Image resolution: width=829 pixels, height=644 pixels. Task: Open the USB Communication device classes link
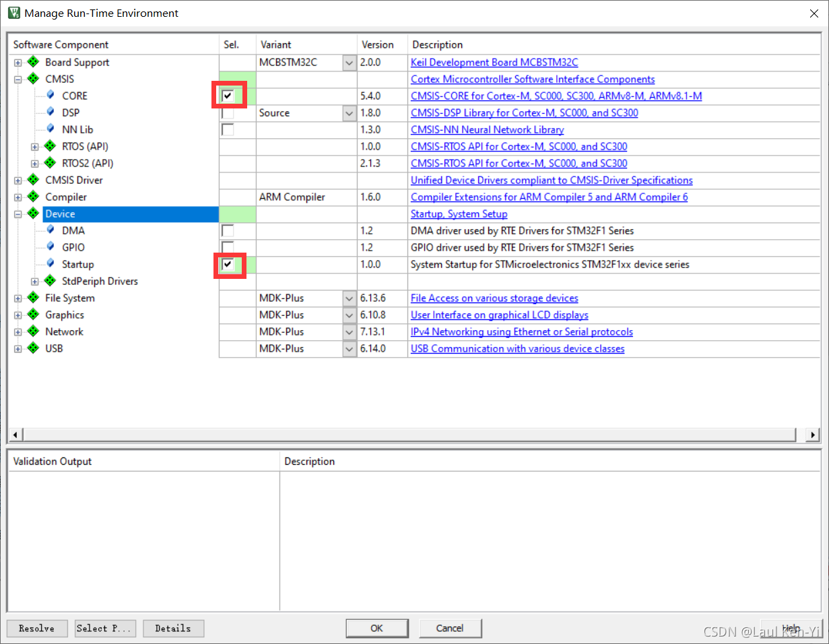click(518, 348)
